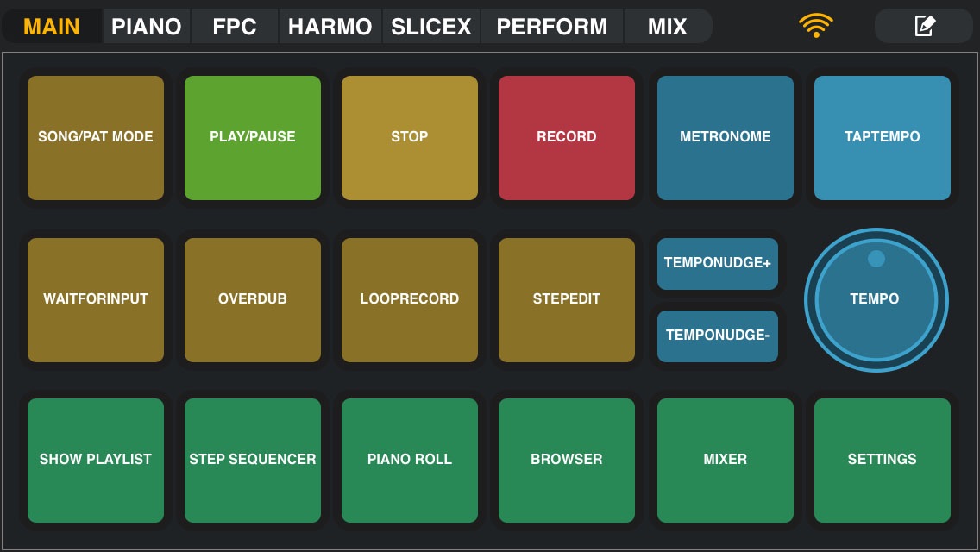Enable the OVERDUB option
The height and width of the screenshot is (552, 980).
coord(253,299)
